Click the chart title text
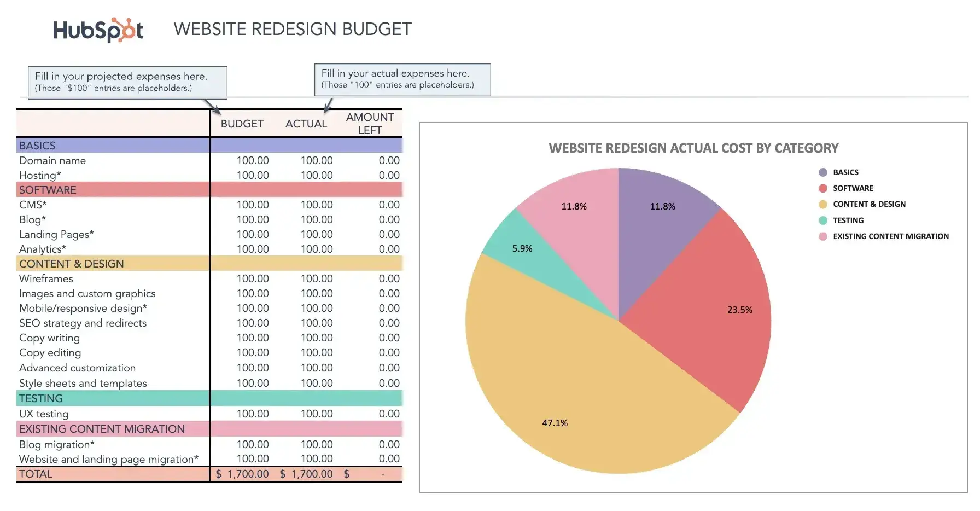Viewport: 980px width, 511px height. (x=693, y=148)
